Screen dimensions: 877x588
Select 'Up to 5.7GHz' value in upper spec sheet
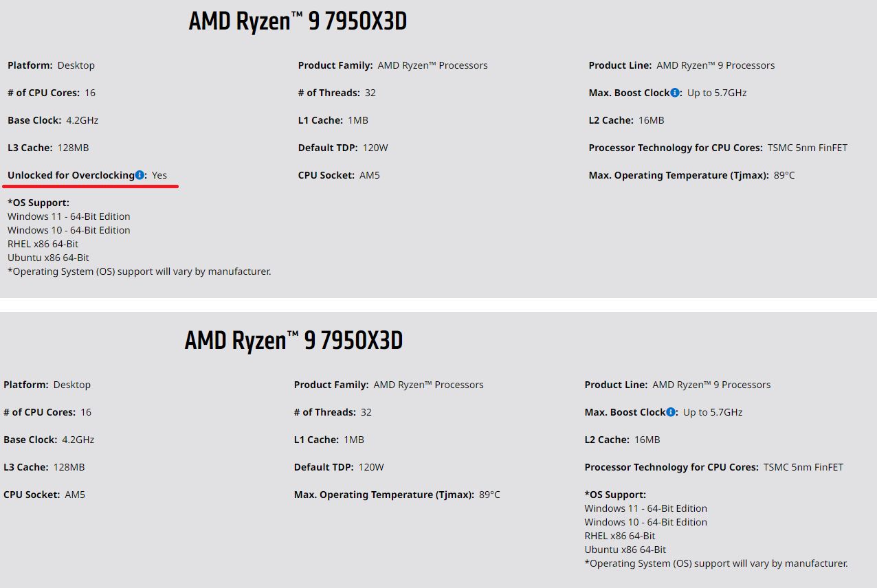[x=717, y=93]
